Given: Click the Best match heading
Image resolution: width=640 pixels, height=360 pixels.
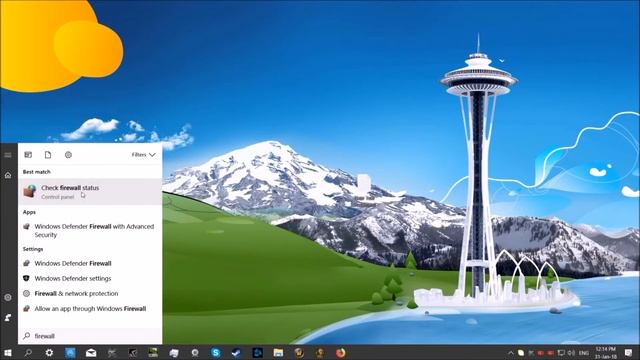Looking at the screenshot, I should coord(36,172).
